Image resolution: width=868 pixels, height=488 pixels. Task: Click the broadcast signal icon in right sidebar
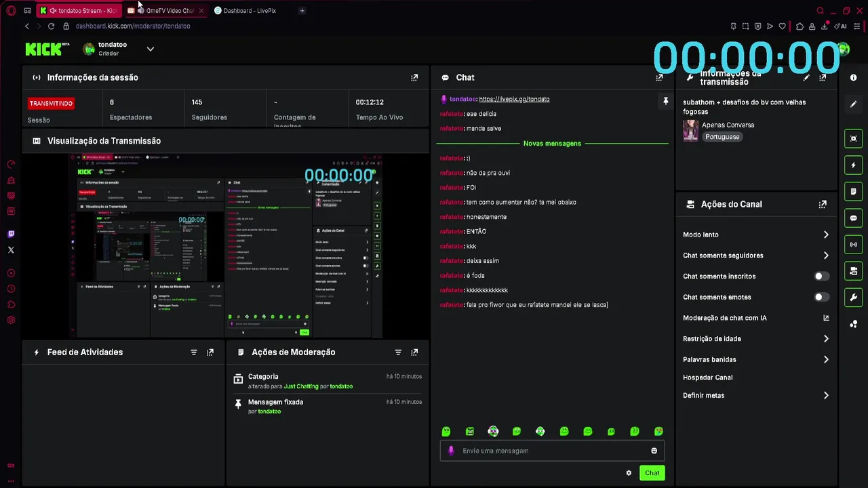click(853, 245)
